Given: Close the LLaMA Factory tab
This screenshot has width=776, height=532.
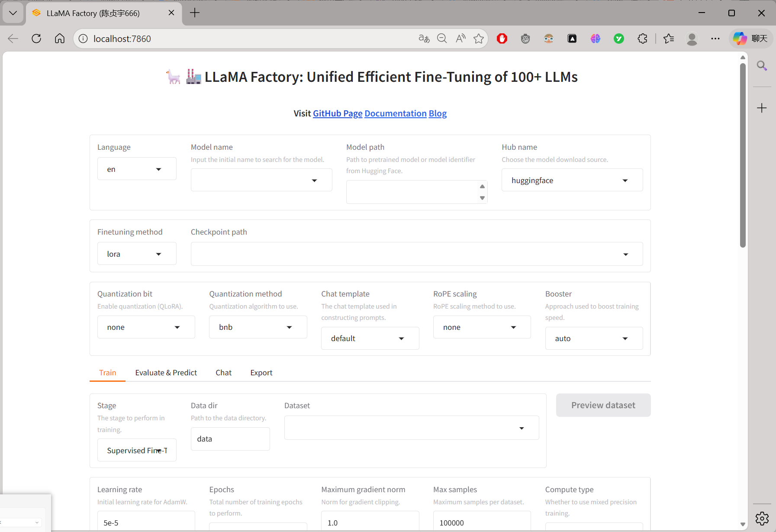Looking at the screenshot, I should coord(171,13).
